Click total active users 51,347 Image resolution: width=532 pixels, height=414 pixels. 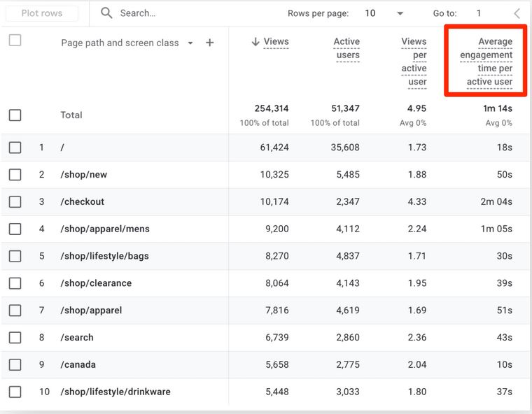tap(345, 108)
